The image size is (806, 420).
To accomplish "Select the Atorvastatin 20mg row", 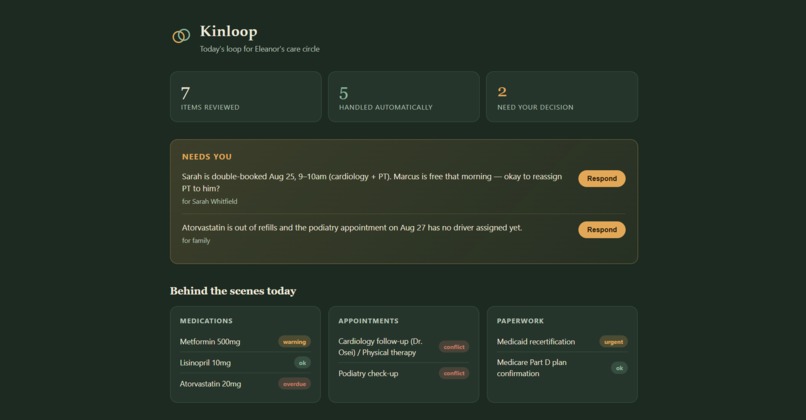I will click(x=245, y=384).
